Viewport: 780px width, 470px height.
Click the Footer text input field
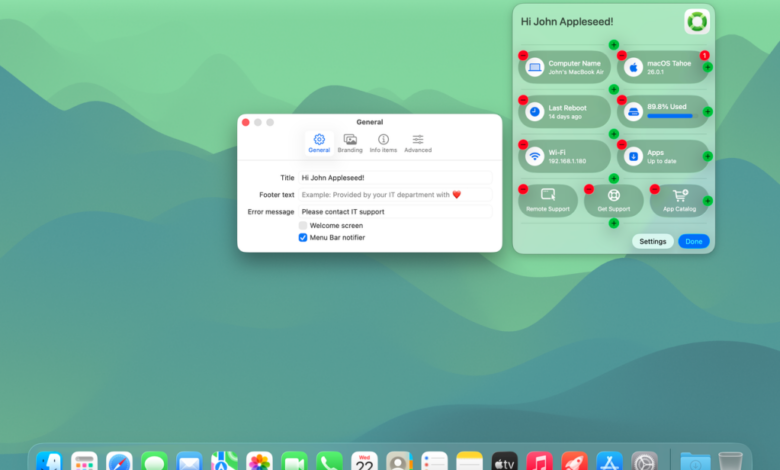coord(395,195)
